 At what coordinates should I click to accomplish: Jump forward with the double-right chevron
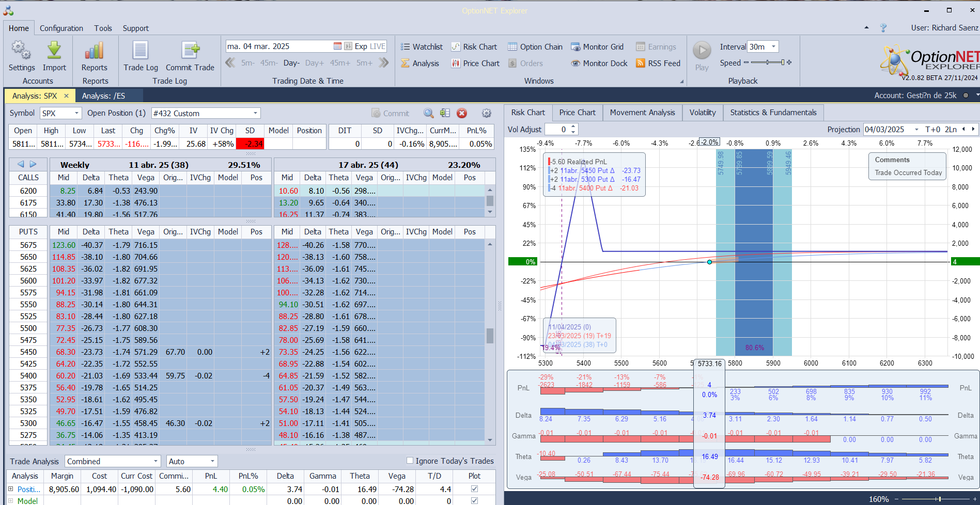point(383,62)
